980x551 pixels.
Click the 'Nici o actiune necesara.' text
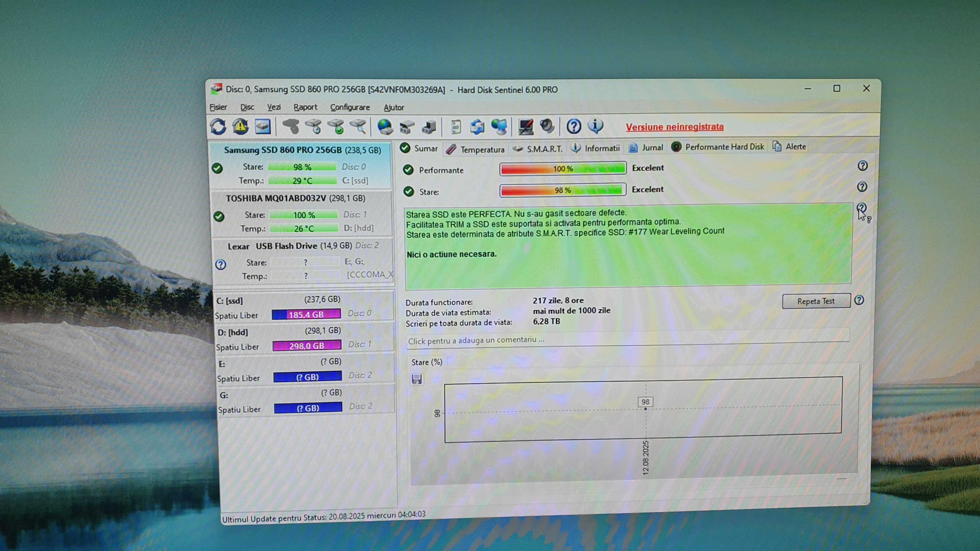click(x=452, y=254)
